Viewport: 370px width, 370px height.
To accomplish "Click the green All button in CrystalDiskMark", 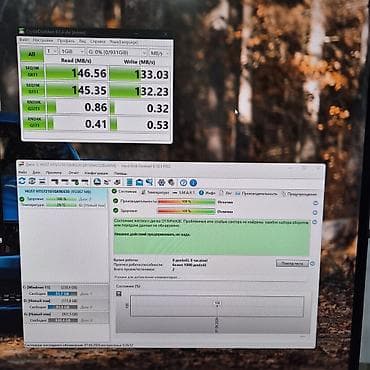I will point(32,54).
